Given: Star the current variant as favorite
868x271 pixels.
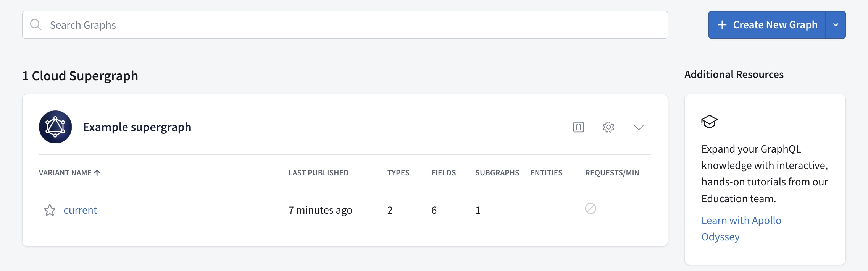Looking at the screenshot, I should point(50,210).
